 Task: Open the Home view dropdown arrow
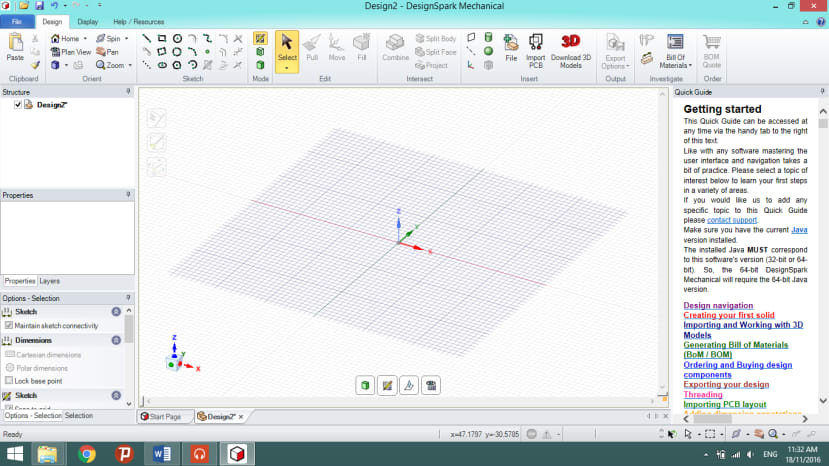click(x=85, y=39)
